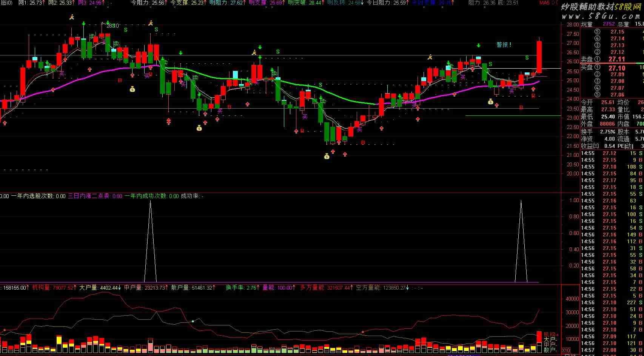Select the 散户 legend in volume panel

[x=550, y=350]
